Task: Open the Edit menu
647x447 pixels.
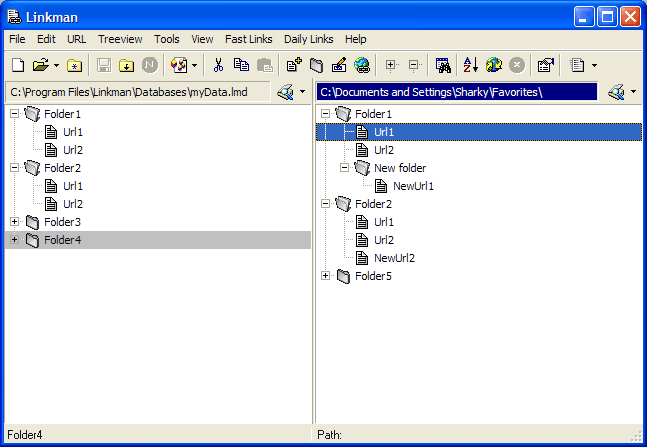Action: [x=46, y=39]
